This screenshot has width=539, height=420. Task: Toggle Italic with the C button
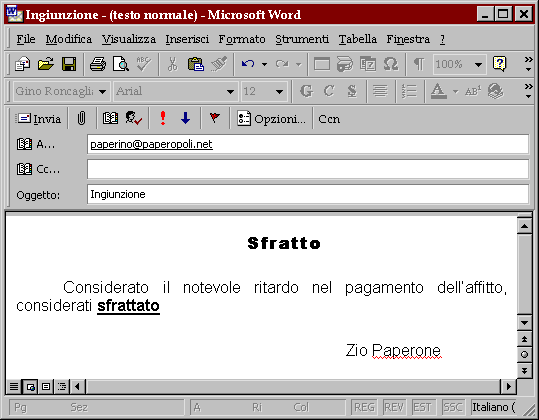329,91
